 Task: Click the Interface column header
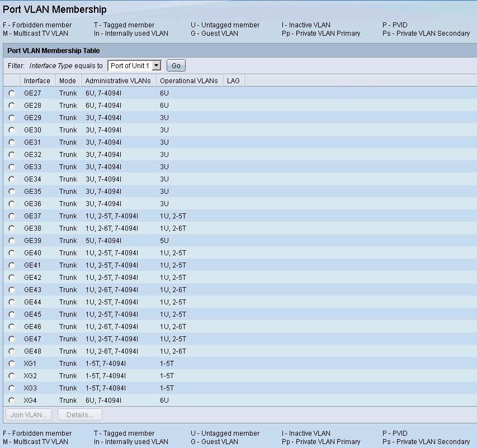tap(37, 81)
